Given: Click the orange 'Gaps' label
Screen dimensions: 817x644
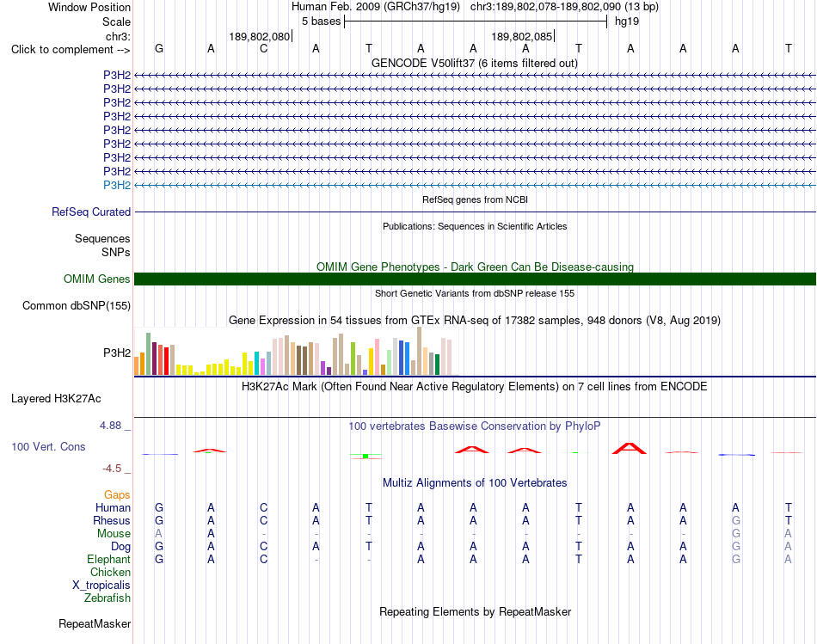Looking at the screenshot, I should point(117,494).
